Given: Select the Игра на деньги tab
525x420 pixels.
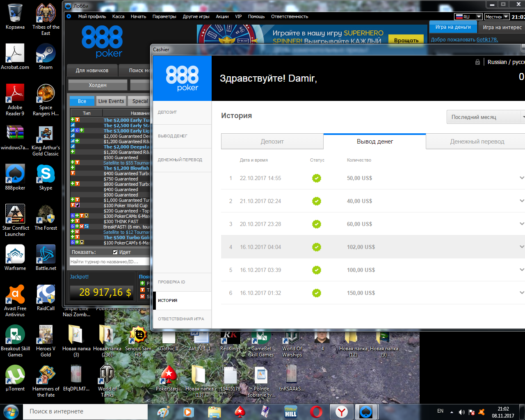Looking at the screenshot, I should click(x=453, y=27).
